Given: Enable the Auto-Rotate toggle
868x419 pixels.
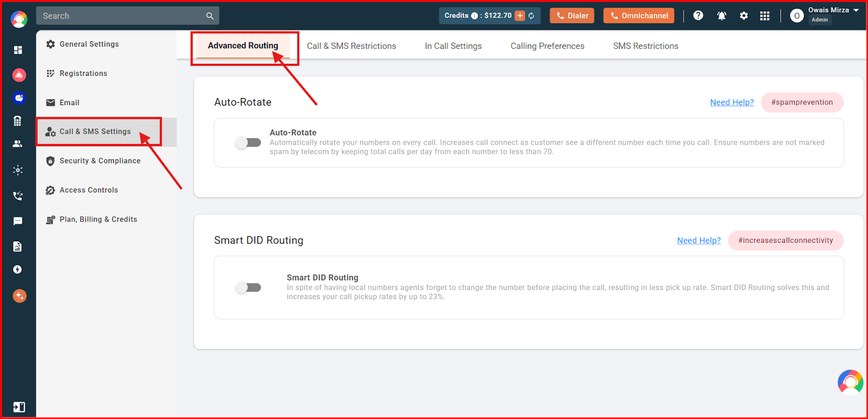Looking at the screenshot, I should click(248, 143).
